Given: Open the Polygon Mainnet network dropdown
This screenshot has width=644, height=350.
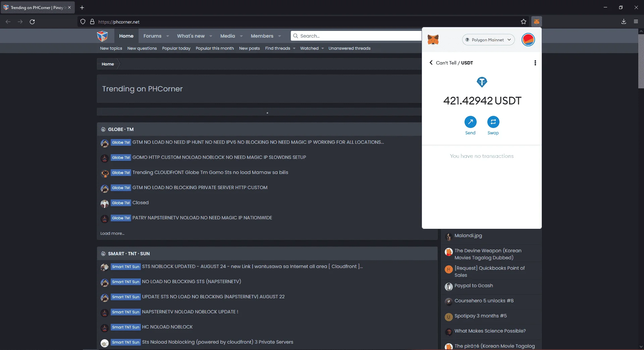Looking at the screenshot, I should 488,40.
